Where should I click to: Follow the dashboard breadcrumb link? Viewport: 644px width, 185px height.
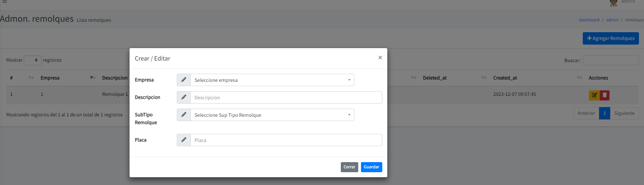[589, 20]
